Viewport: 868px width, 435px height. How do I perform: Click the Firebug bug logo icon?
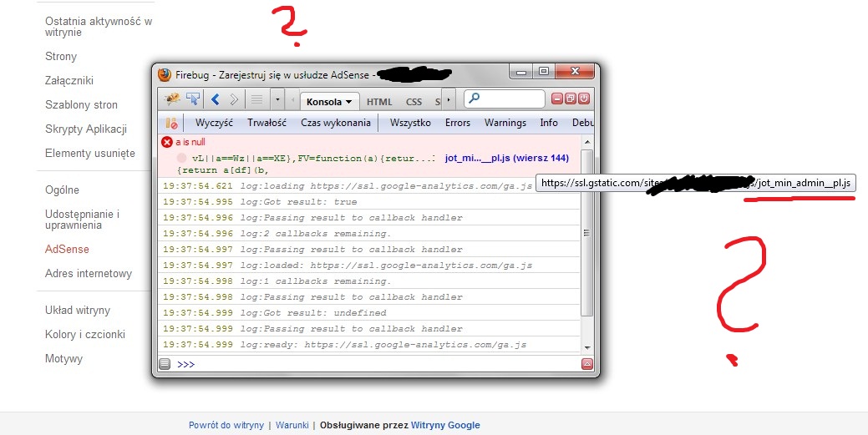point(171,99)
